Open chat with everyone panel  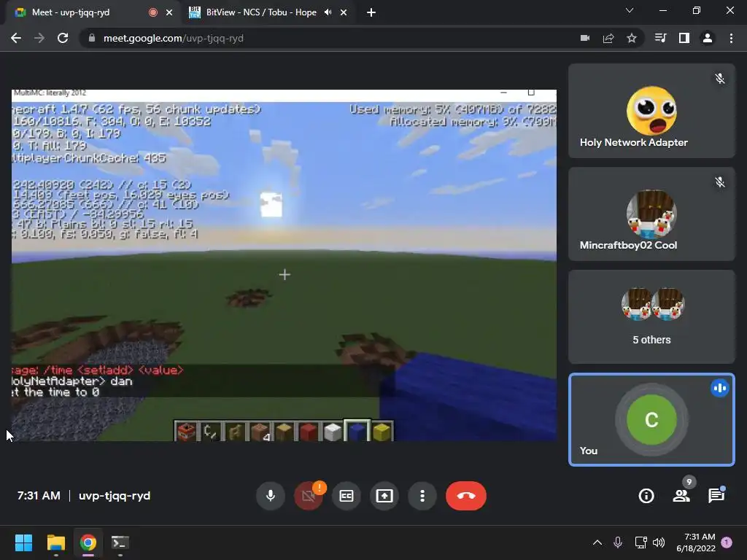coord(716,496)
